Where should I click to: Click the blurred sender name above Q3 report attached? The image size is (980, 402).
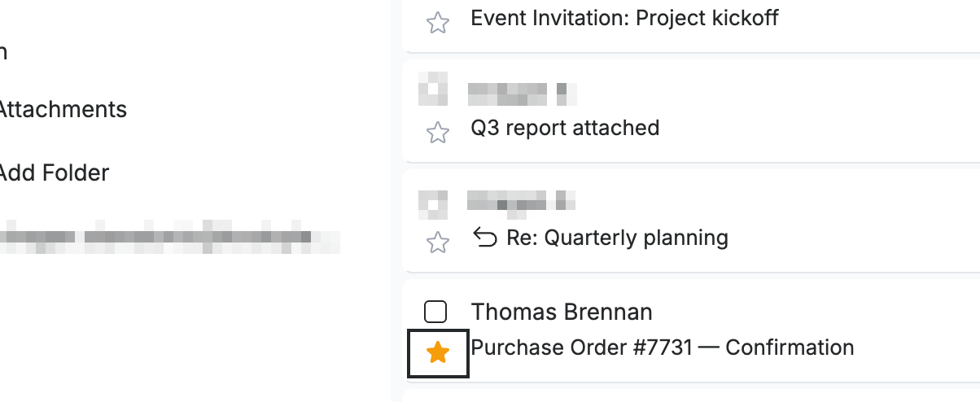tap(523, 94)
